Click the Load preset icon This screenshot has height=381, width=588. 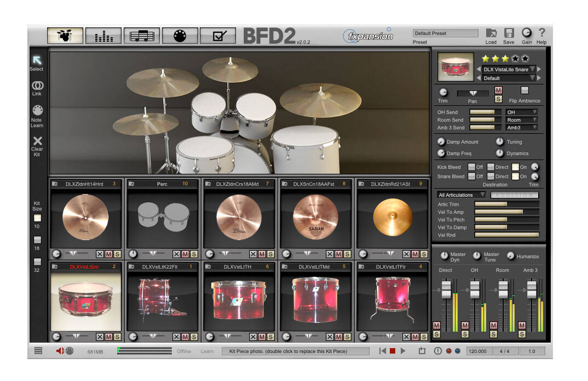tap(491, 33)
